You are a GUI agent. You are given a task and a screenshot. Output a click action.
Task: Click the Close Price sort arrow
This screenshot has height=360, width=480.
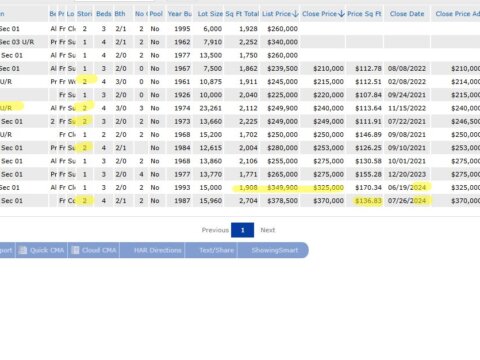coord(341,14)
